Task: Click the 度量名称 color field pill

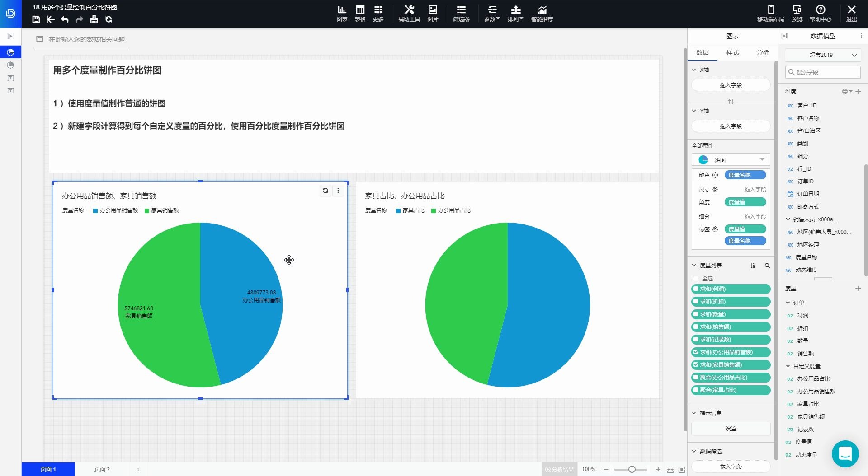Action: tap(745, 175)
